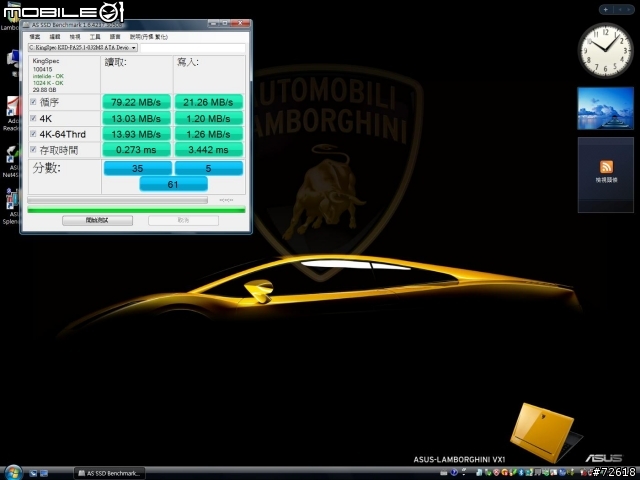
Task: Open the ASUS Splendid desktop shortcut
Action: 11,207
